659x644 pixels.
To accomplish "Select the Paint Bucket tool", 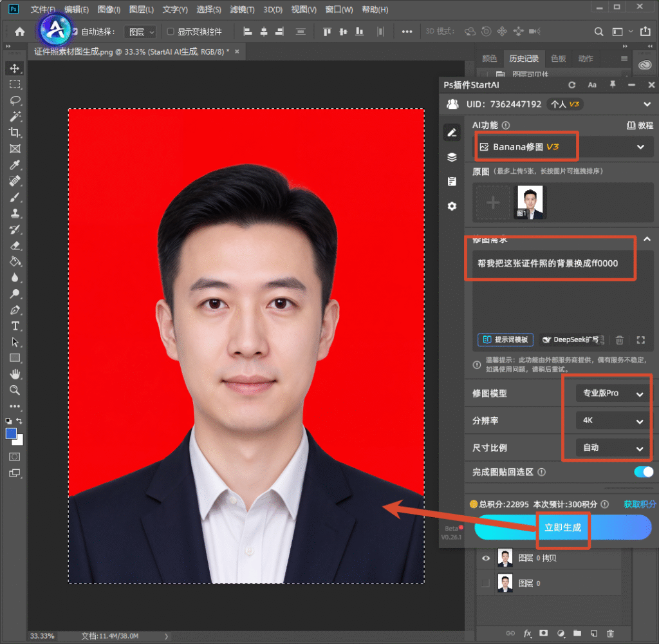I will pyautogui.click(x=15, y=261).
